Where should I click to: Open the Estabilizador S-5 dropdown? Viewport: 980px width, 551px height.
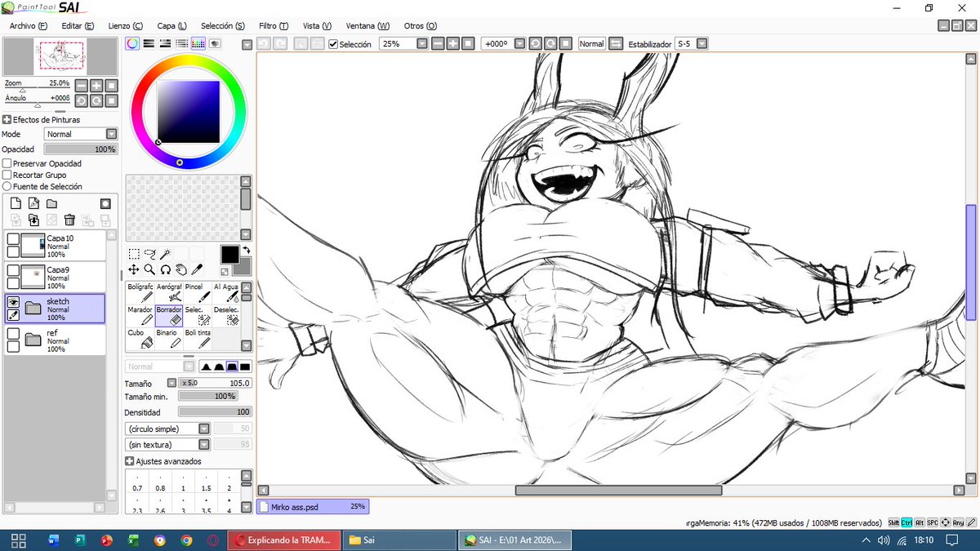(x=702, y=44)
